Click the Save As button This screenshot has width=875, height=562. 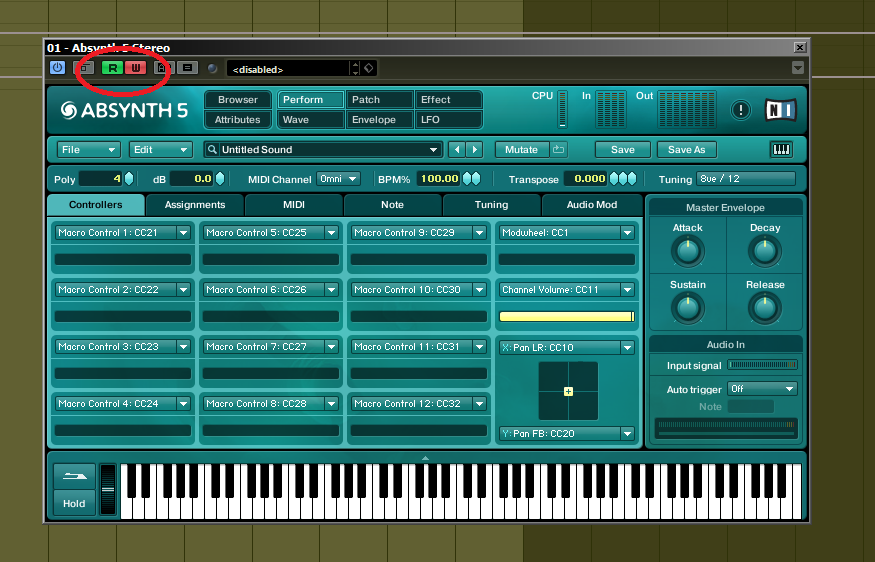(686, 150)
